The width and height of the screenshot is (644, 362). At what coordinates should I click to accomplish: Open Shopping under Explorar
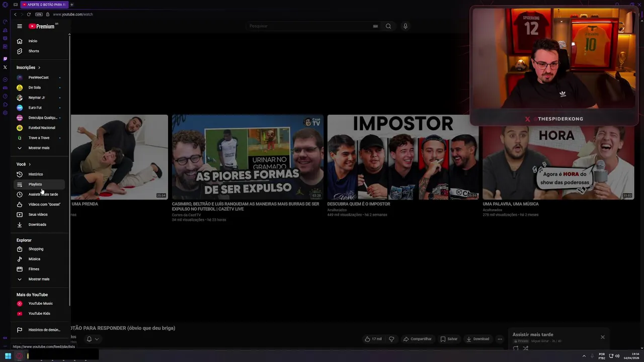[x=40, y=249]
